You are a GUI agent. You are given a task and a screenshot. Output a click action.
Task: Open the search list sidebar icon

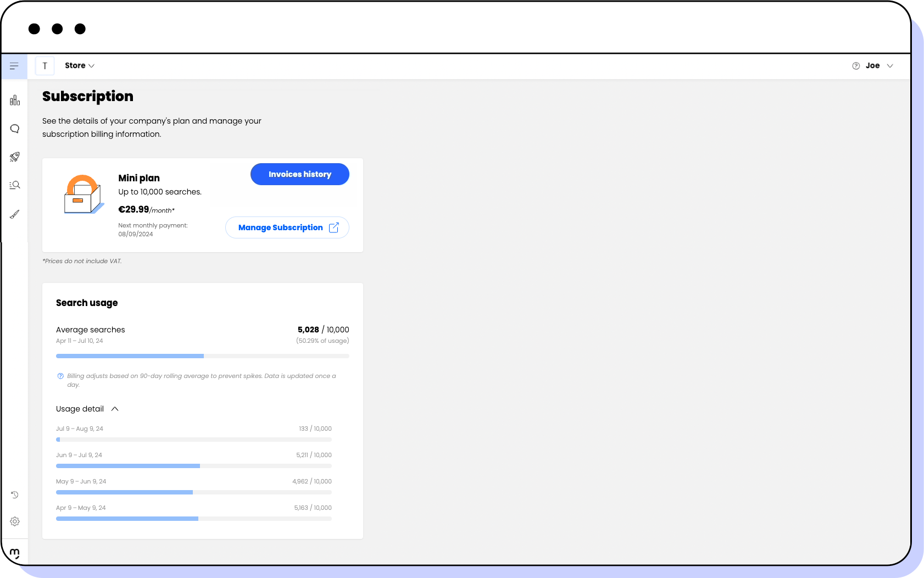(15, 185)
